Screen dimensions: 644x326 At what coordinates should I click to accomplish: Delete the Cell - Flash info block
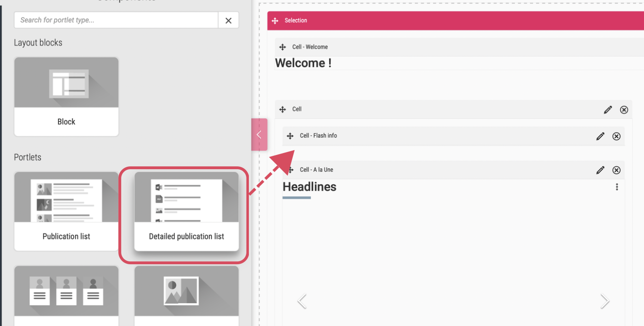point(616,136)
